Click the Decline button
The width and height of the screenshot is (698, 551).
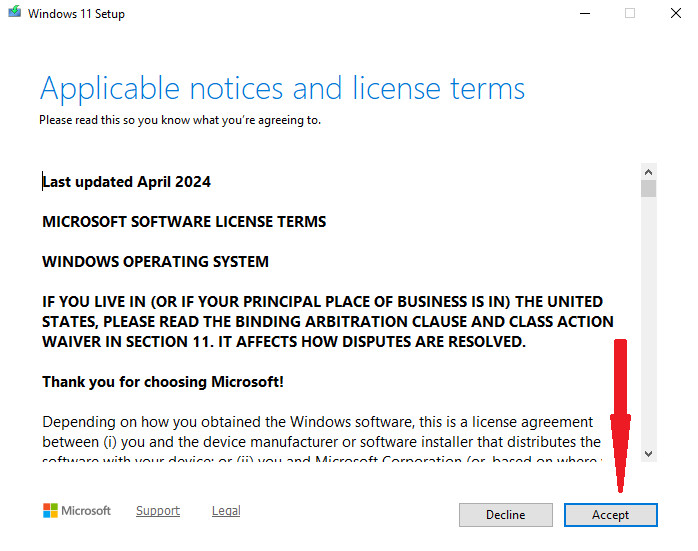pyautogui.click(x=506, y=515)
